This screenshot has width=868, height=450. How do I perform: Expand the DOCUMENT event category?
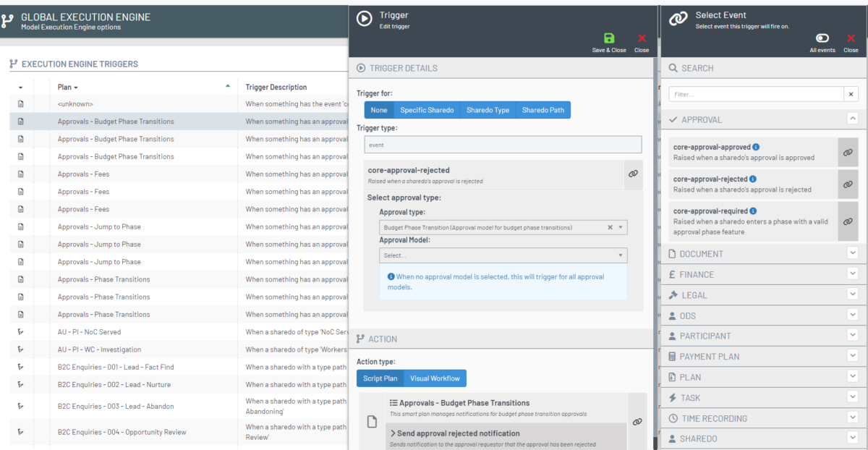(853, 253)
